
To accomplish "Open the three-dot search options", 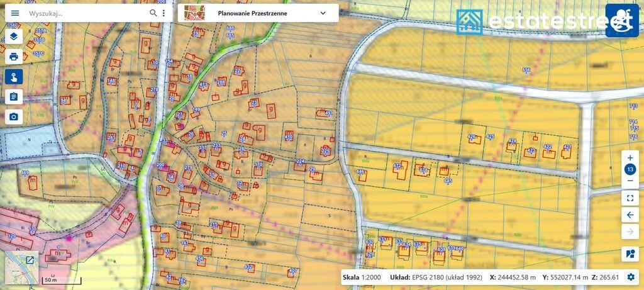I will pos(164,13).
